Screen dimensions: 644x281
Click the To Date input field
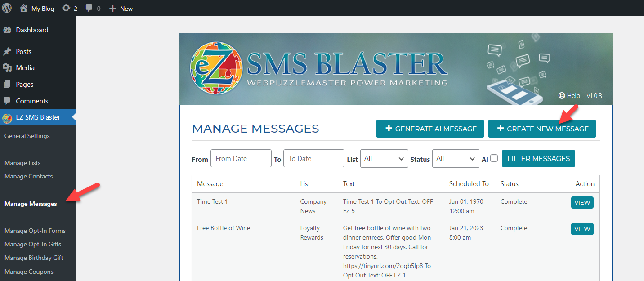[314, 158]
